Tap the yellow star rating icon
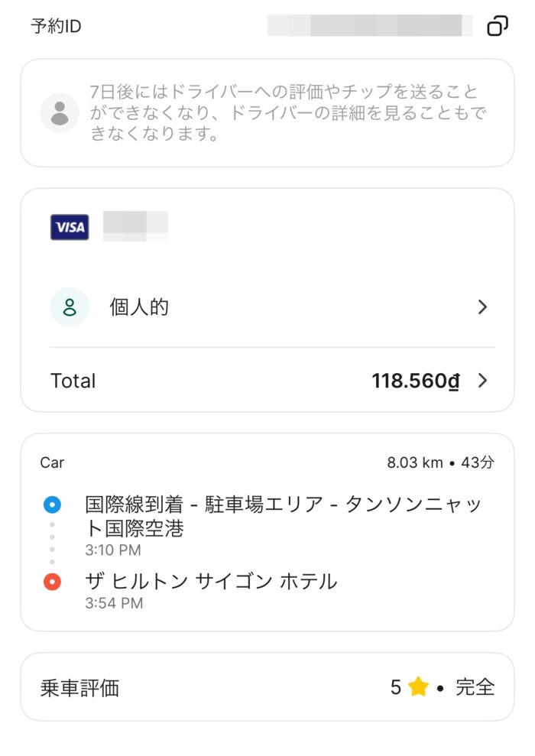The image size is (535, 756). tap(418, 686)
